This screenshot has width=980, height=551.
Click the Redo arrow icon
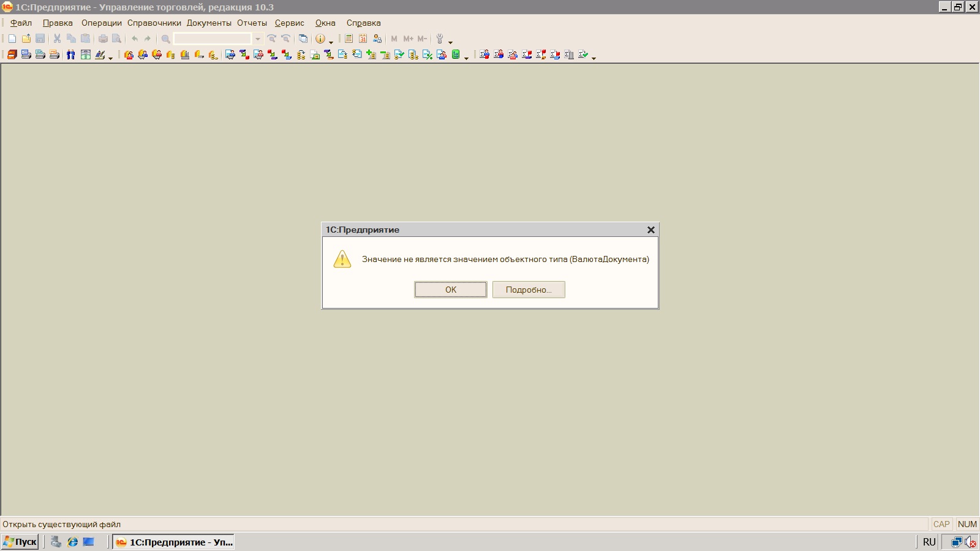click(x=148, y=39)
